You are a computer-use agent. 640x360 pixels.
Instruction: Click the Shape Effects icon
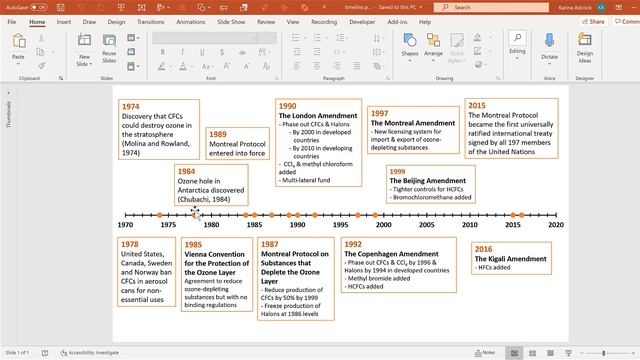(x=478, y=64)
